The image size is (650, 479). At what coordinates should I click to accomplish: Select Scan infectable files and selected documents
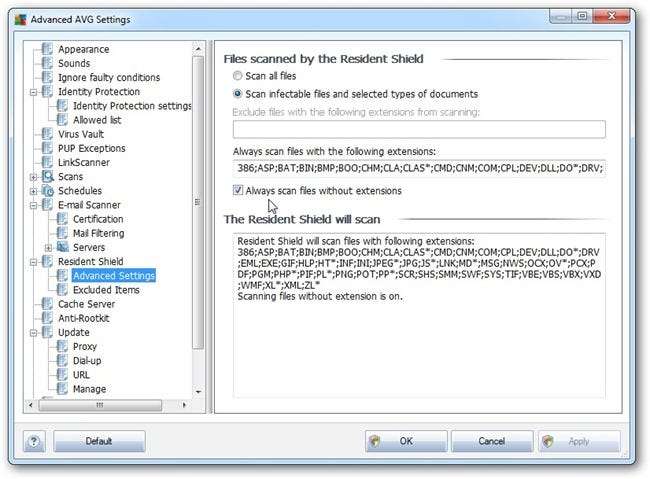tap(237, 94)
